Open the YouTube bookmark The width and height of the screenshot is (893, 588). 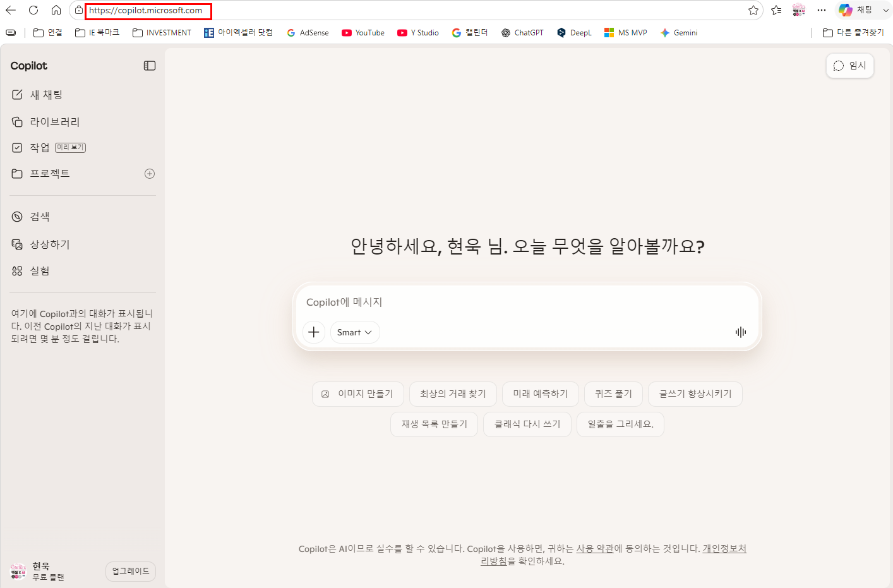tap(363, 33)
